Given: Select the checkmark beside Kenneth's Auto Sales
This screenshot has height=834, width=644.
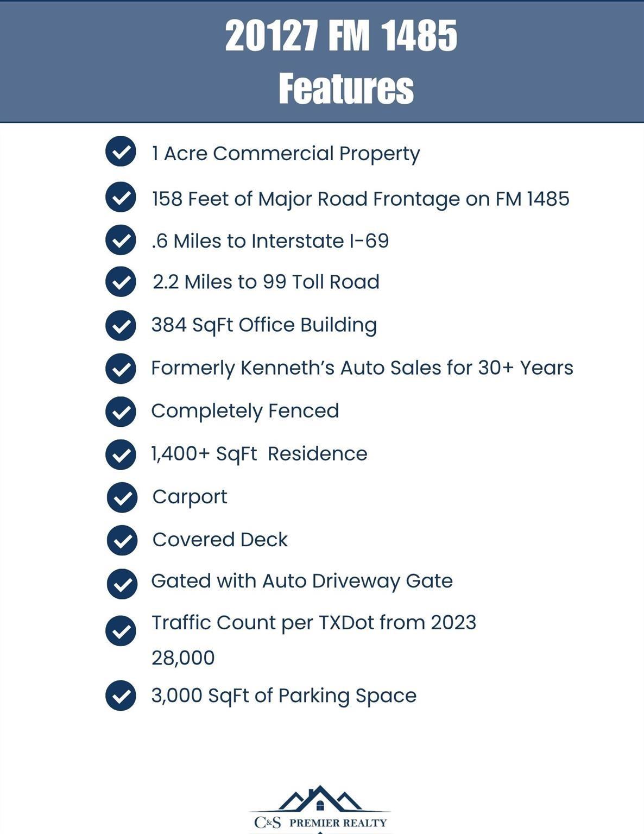Looking at the screenshot, I should 121,369.
